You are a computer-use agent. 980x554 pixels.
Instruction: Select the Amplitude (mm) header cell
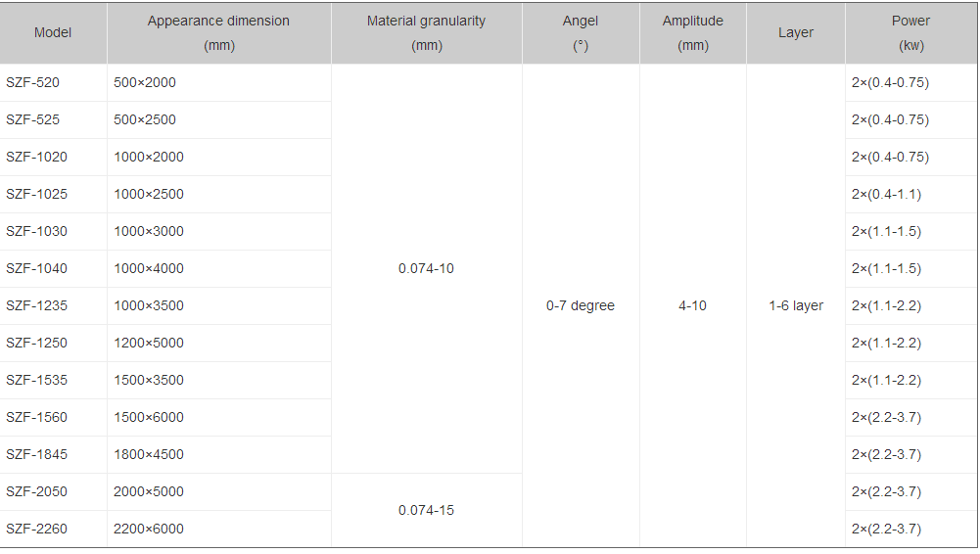pos(692,33)
